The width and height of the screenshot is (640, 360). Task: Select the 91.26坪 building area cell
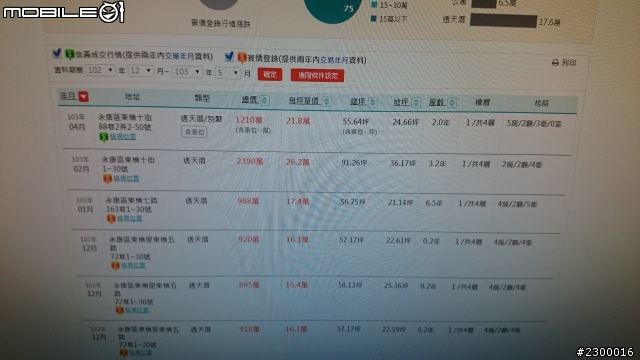(354, 163)
